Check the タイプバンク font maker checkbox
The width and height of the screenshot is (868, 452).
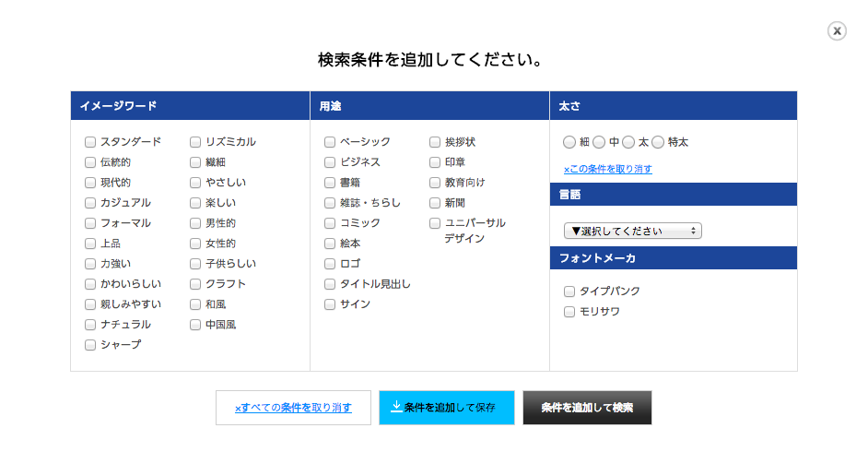(569, 291)
